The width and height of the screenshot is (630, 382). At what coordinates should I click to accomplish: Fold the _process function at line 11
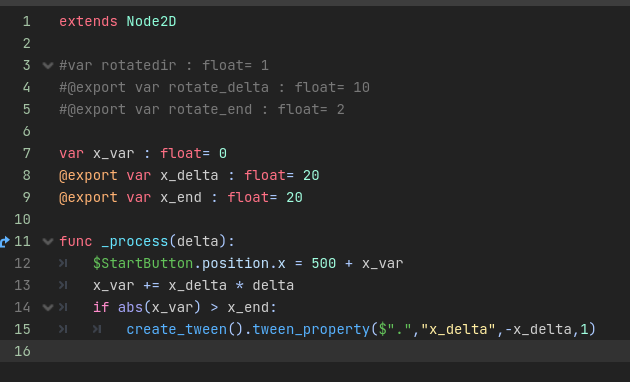point(48,241)
